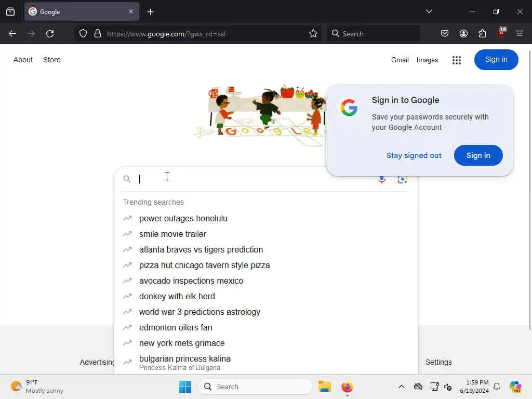The height and width of the screenshot is (399, 532).
Task: Open Firefox application hamburger menu
Action: [520, 33]
